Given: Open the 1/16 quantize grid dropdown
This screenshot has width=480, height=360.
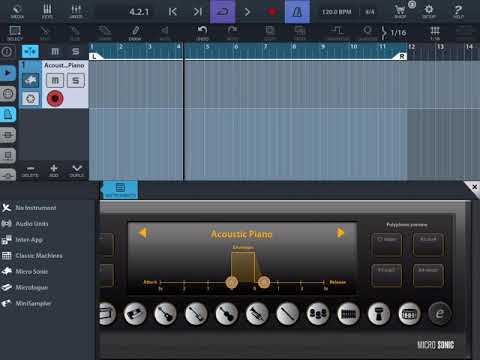Looking at the screenshot, I should 394,33.
